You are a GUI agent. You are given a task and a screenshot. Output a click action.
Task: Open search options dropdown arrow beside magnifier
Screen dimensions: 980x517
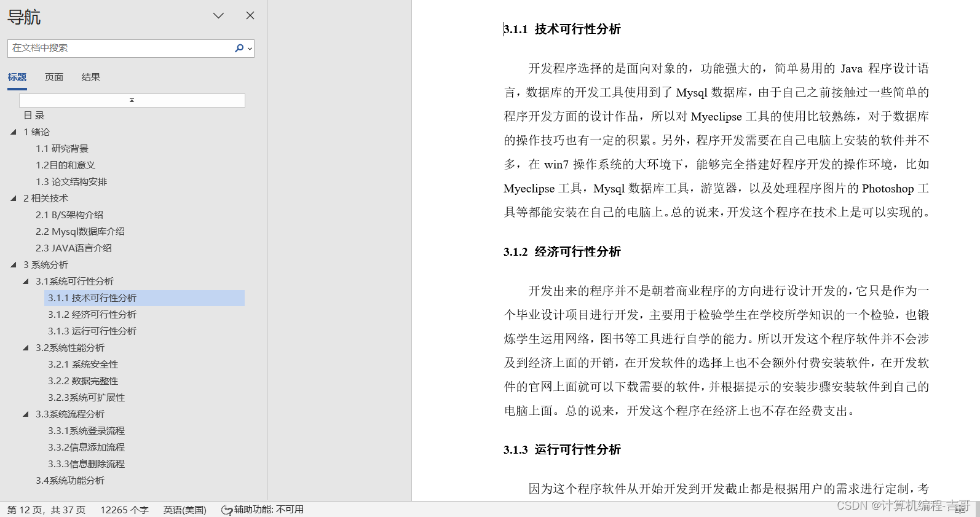point(250,49)
